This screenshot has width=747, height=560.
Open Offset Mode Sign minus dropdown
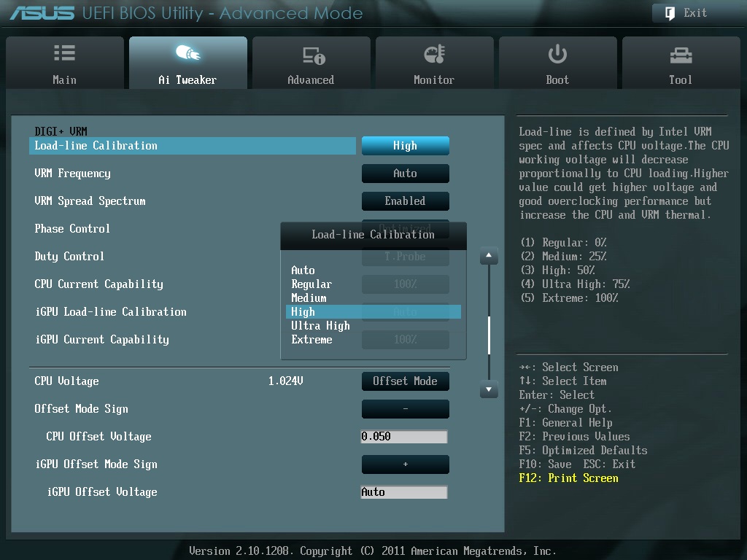[406, 408]
